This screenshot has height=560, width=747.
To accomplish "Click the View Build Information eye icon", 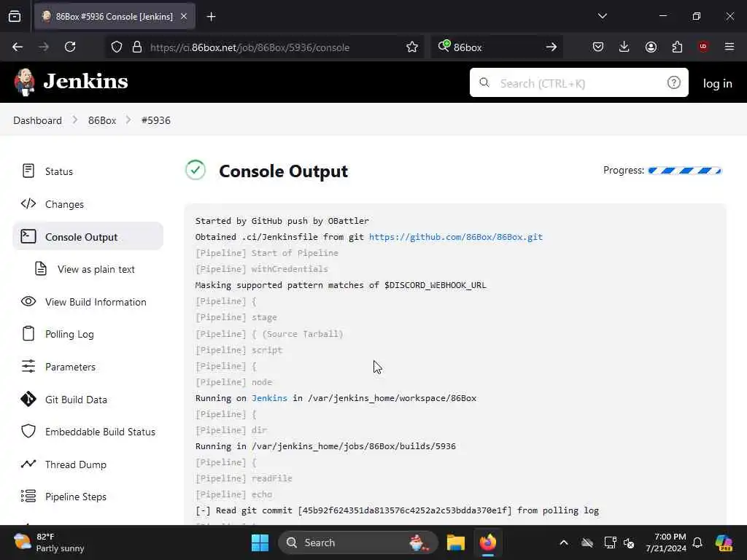I will pos(28,301).
